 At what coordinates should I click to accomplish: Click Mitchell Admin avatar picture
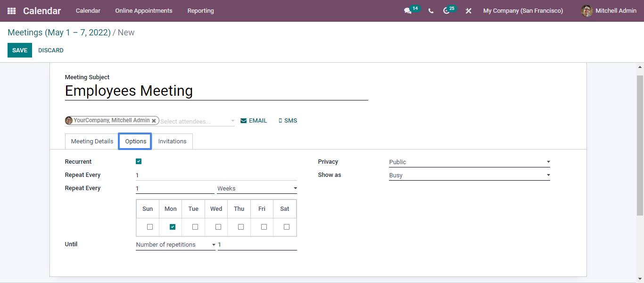coord(587,11)
